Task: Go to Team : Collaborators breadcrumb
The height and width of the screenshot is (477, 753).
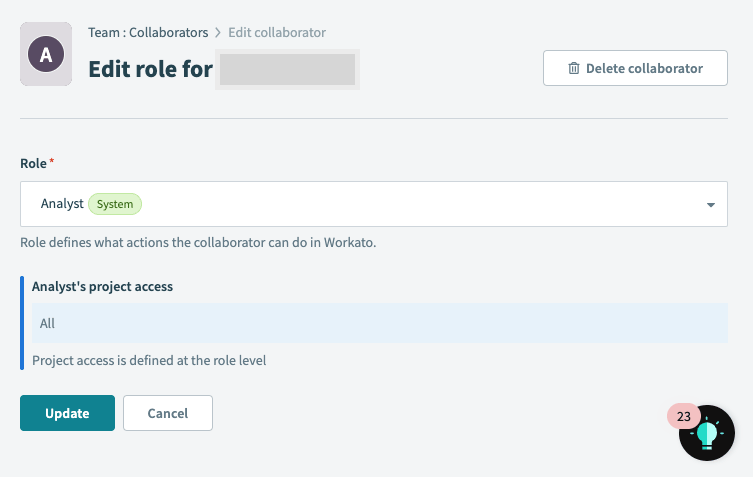Action: pos(148,33)
